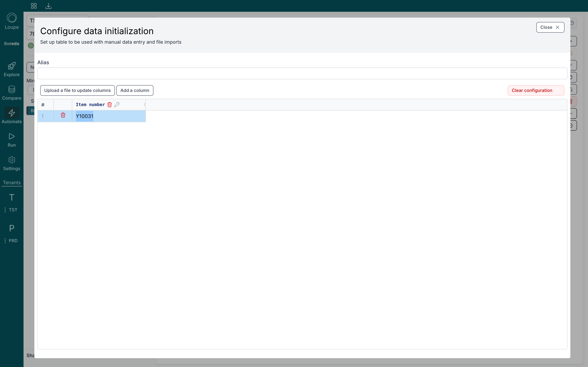Open PRD tenant options menu
This screenshot has height=367, width=588.
click(5, 241)
